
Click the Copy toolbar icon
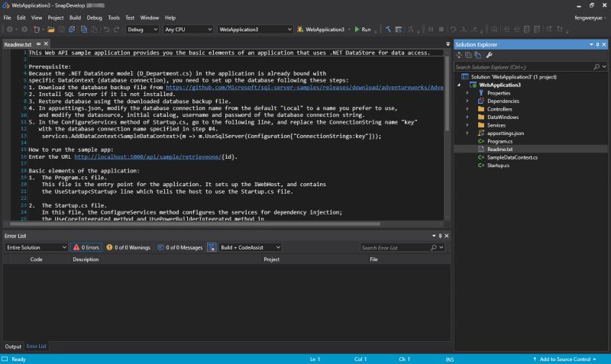83,29
